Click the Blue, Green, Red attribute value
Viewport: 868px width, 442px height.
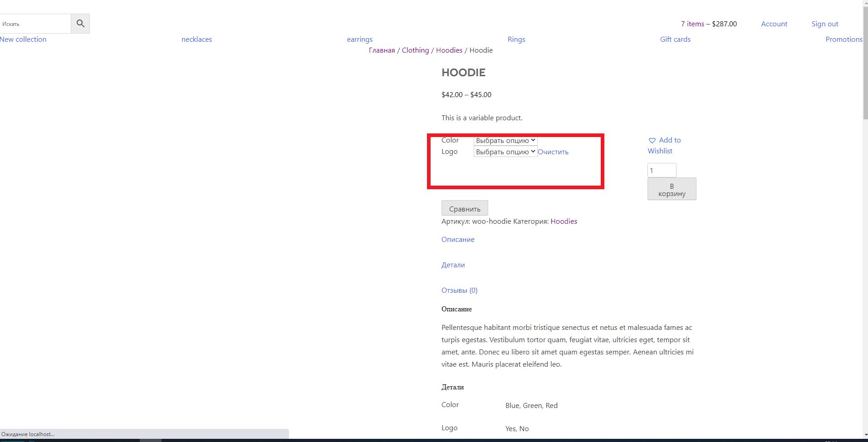tap(532, 406)
